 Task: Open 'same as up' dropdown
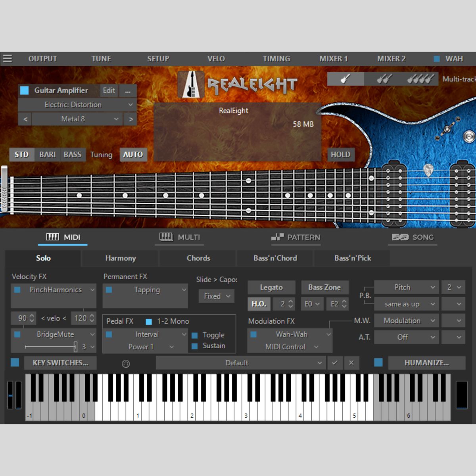[406, 304]
